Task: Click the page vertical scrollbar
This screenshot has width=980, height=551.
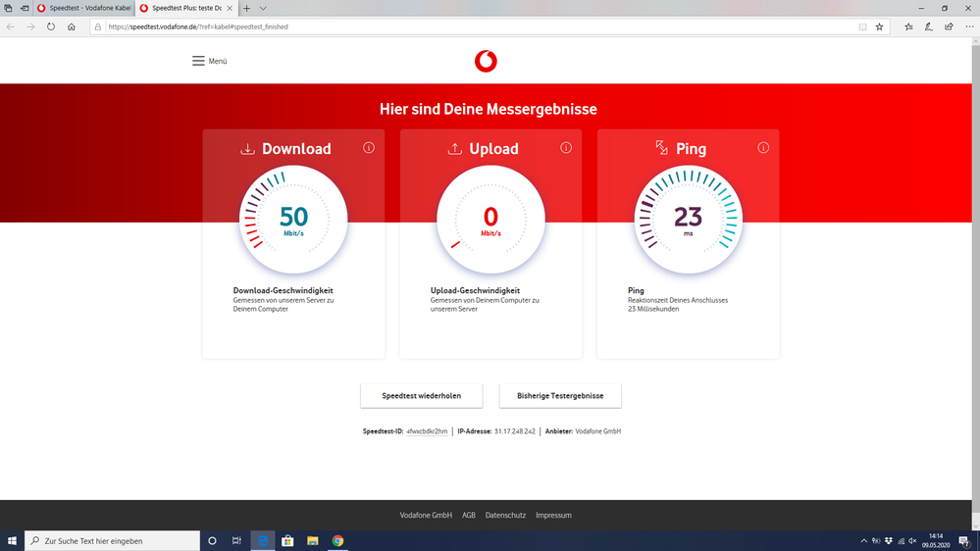Action: tap(976, 284)
